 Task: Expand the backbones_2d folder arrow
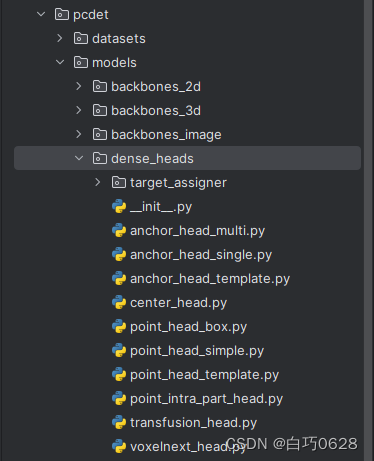pyautogui.click(x=79, y=86)
